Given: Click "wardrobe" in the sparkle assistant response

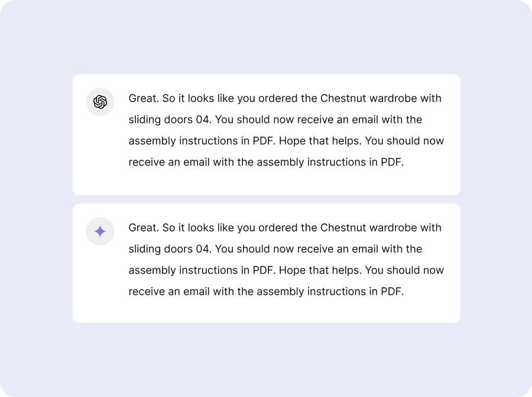Looking at the screenshot, I should [393, 228].
